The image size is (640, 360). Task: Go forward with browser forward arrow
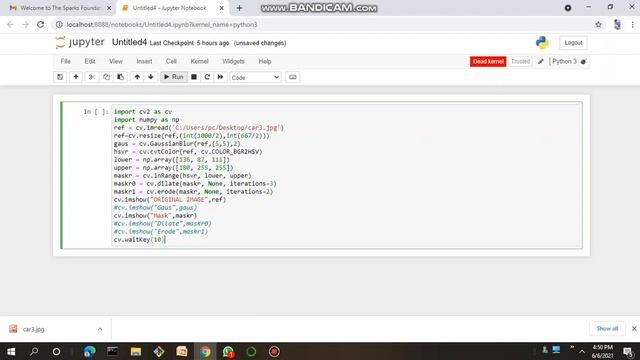tap(25, 24)
